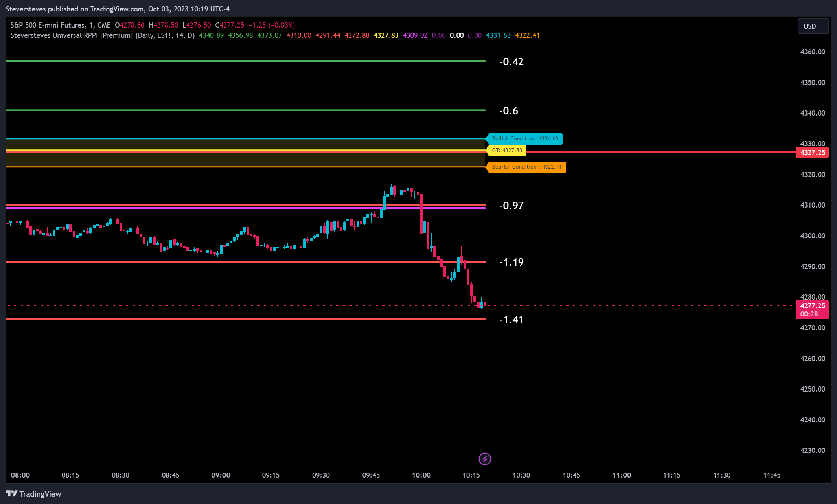Click the 11:00 time axis label

click(622, 475)
